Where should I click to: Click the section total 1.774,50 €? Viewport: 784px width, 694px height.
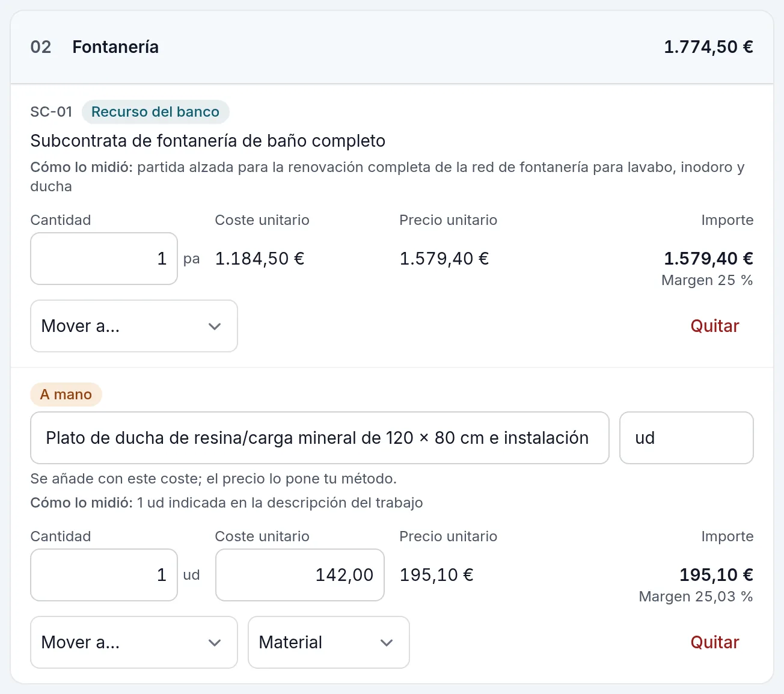click(x=708, y=47)
